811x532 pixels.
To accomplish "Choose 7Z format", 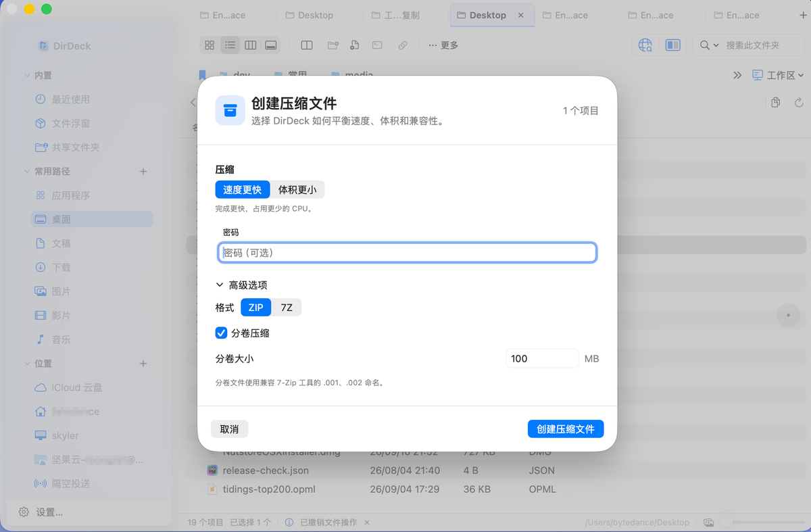I will pyautogui.click(x=287, y=308).
